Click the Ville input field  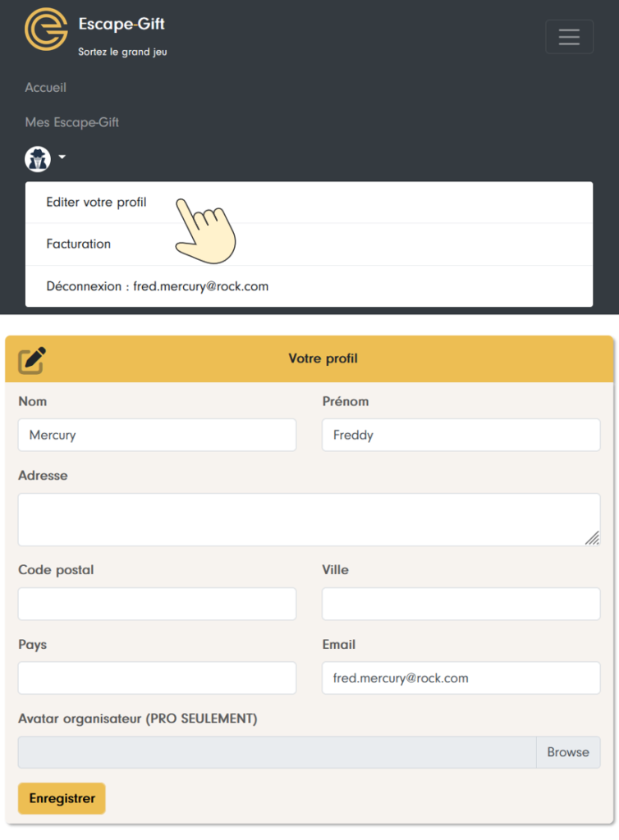(x=461, y=604)
